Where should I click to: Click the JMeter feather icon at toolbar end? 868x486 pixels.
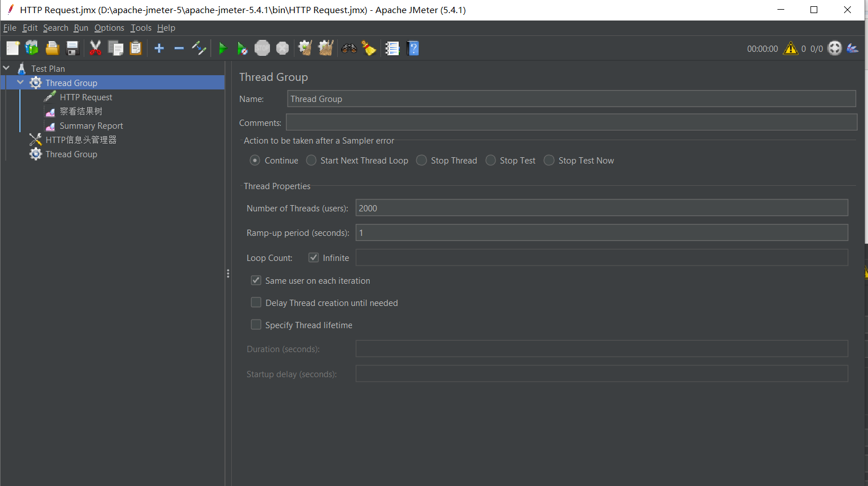point(853,48)
